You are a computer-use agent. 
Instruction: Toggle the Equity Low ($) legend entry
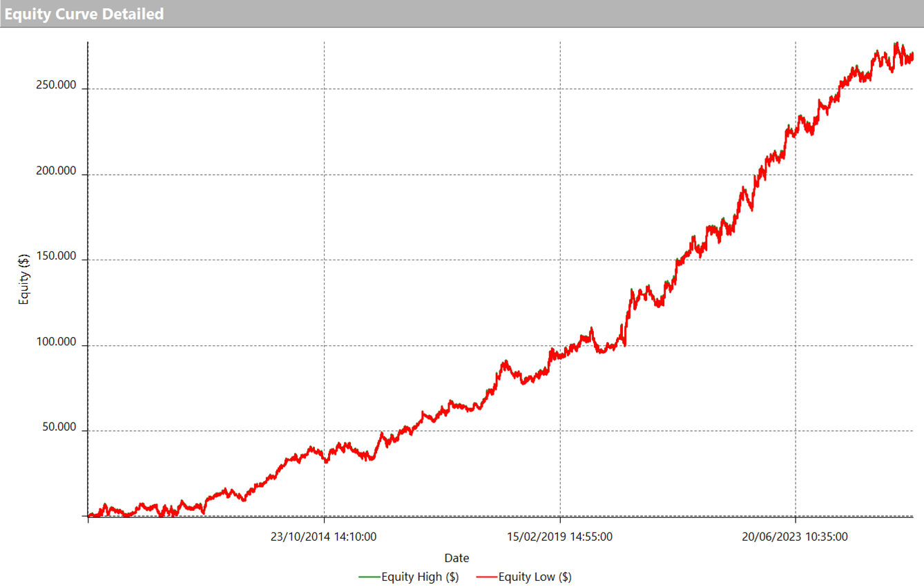pyautogui.click(x=535, y=577)
